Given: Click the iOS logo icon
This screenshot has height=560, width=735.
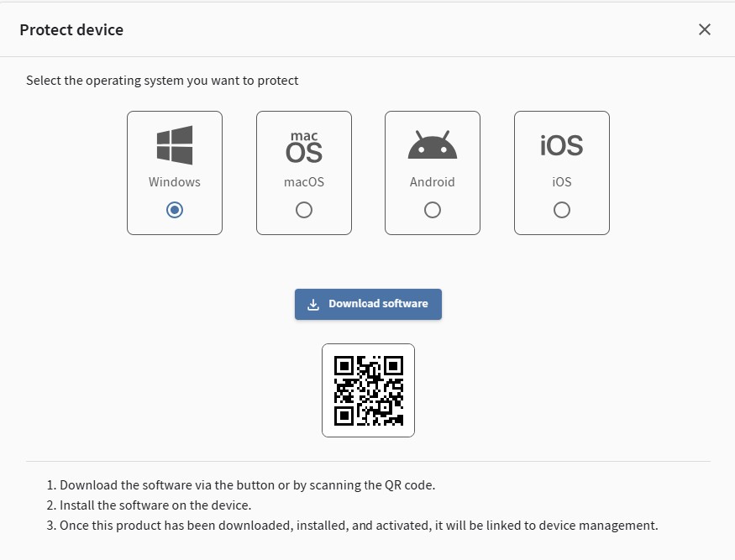Looking at the screenshot, I should point(562,146).
